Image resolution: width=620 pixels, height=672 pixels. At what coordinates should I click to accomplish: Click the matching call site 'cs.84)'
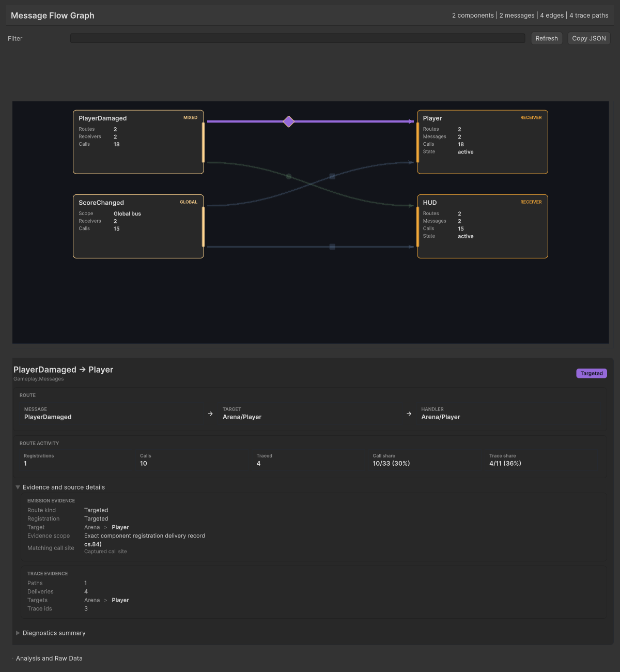[93, 544]
